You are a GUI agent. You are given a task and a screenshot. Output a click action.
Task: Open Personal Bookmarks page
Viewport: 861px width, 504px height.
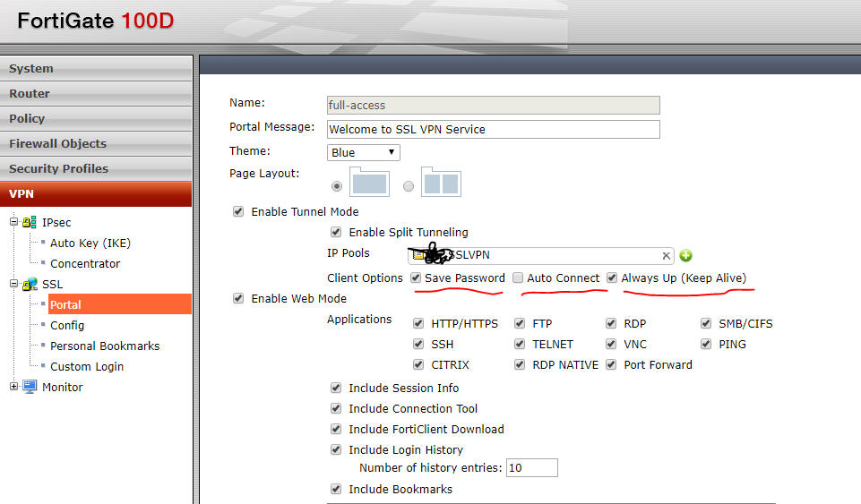[x=105, y=346]
